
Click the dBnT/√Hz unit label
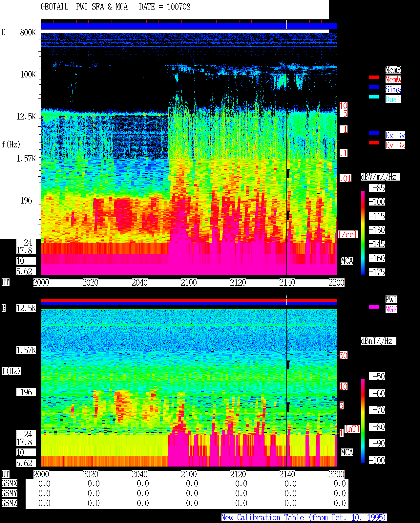(x=378, y=341)
